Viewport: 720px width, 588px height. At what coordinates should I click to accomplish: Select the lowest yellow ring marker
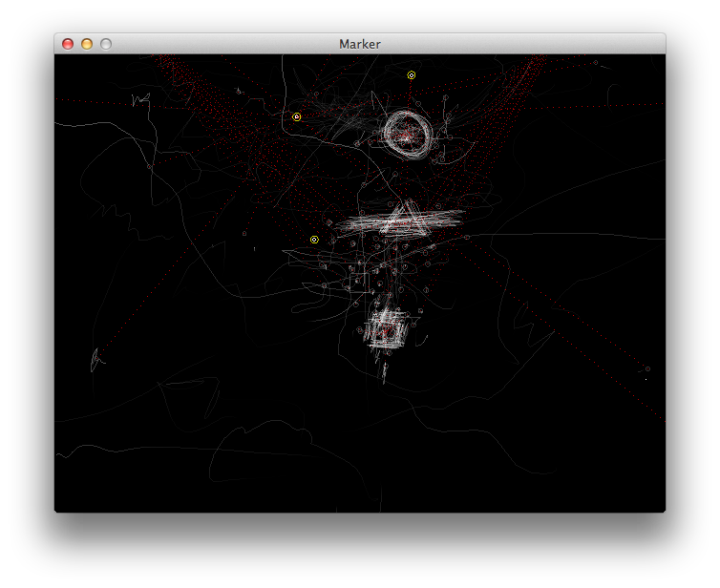pos(314,240)
